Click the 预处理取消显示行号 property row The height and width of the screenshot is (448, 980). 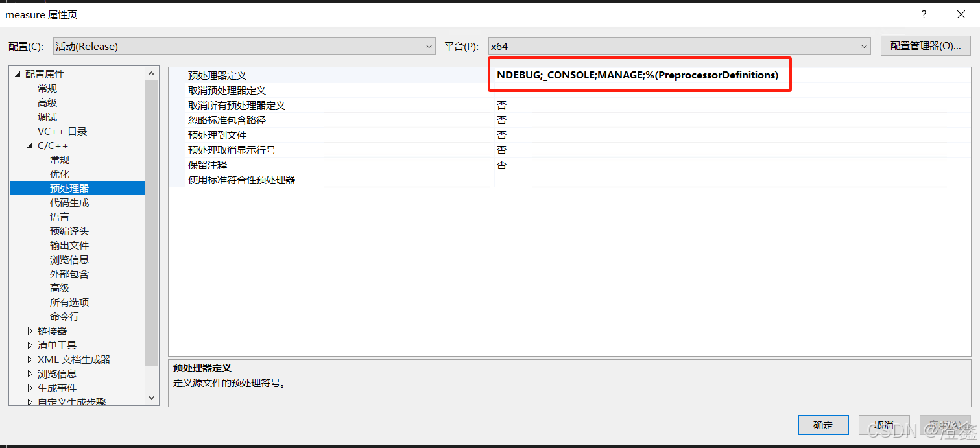[x=569, y=150]
